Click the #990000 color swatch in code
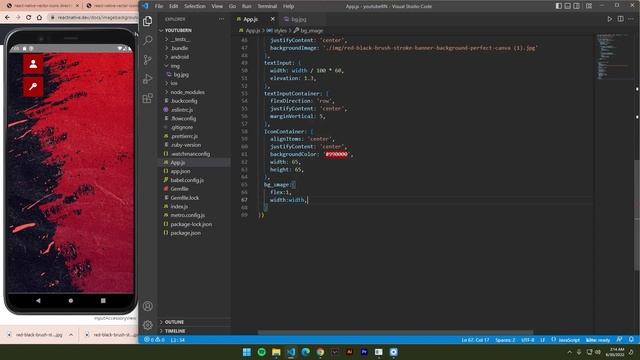The image size is (640, 360). [x=336, y=154]
